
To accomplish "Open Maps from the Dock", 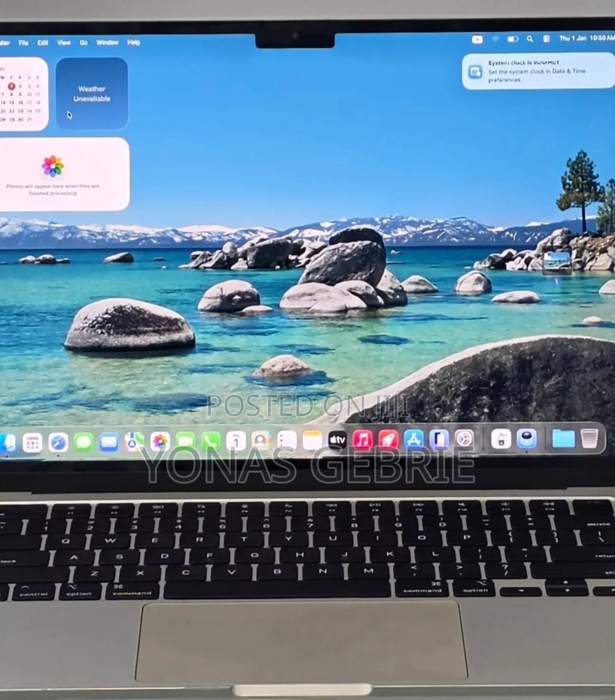I will [134, 442].
